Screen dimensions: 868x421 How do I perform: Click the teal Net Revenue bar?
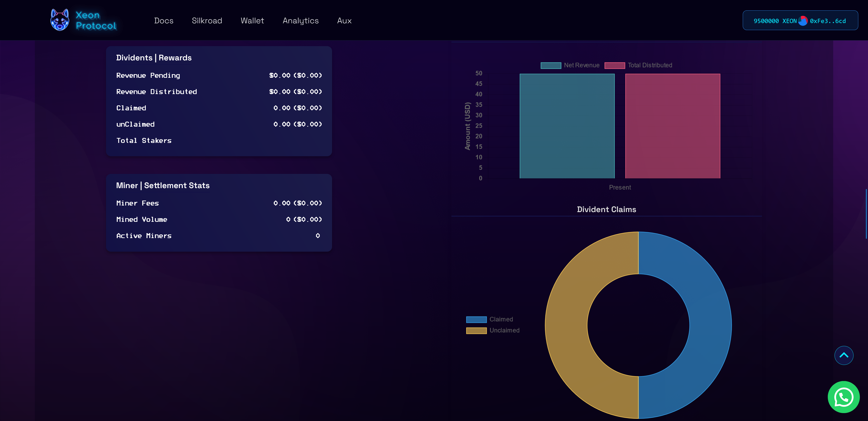coord(567,126)
